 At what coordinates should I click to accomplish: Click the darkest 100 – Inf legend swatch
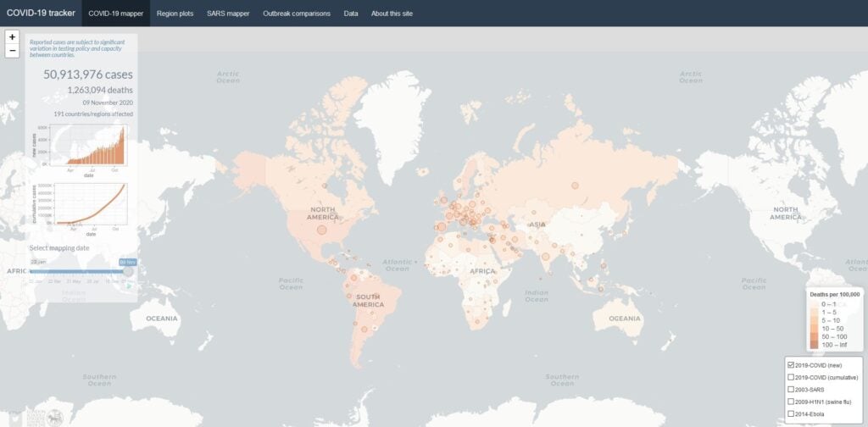(814, 345)
